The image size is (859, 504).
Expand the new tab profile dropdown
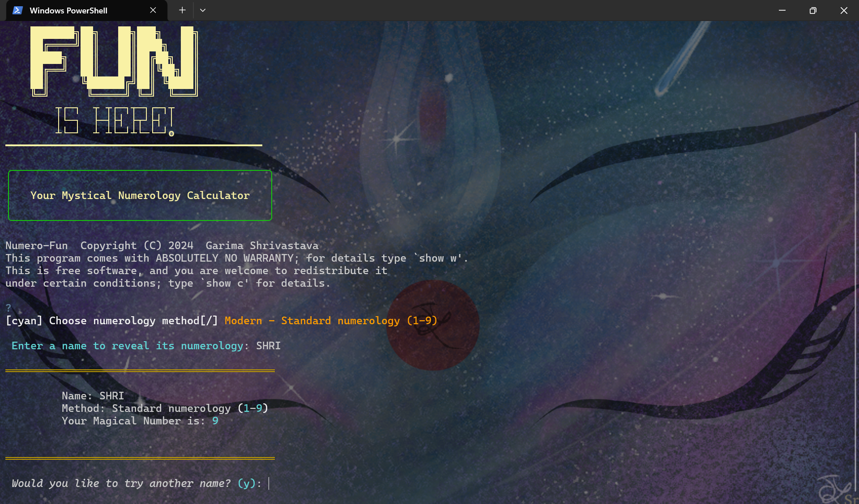coord(203,10)
